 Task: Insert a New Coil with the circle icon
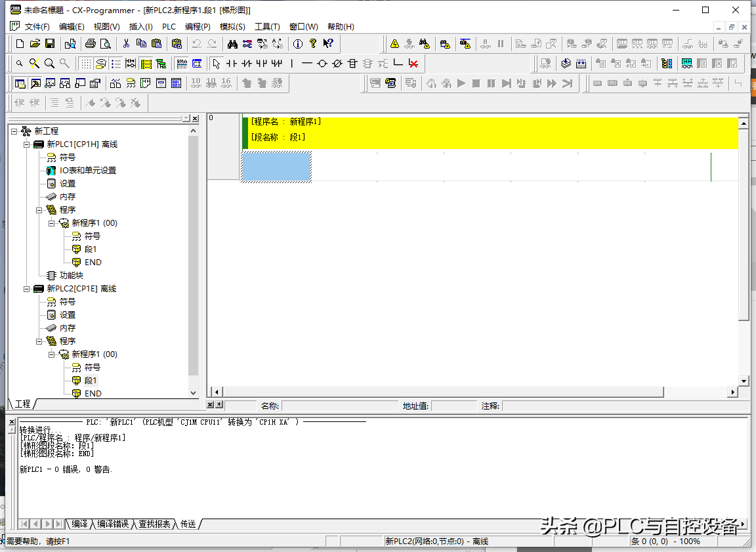322,64
